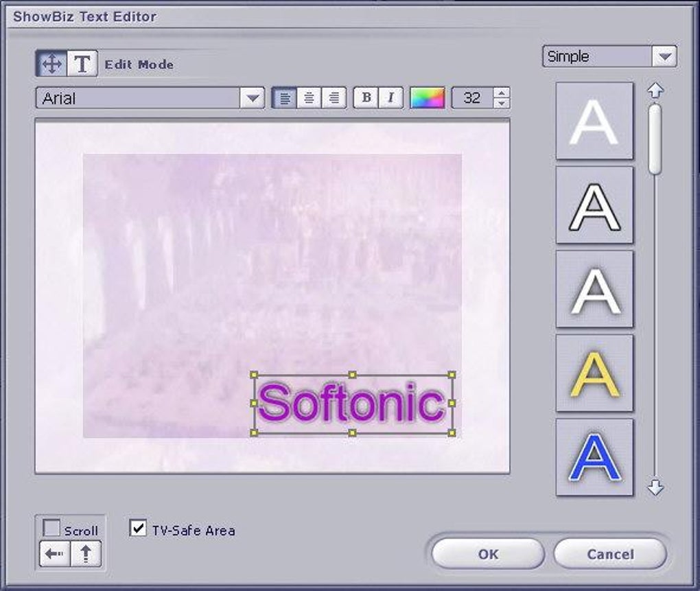The image size is (700, 591).
Task: Click OK to confirm
Action: coord(488,554)
